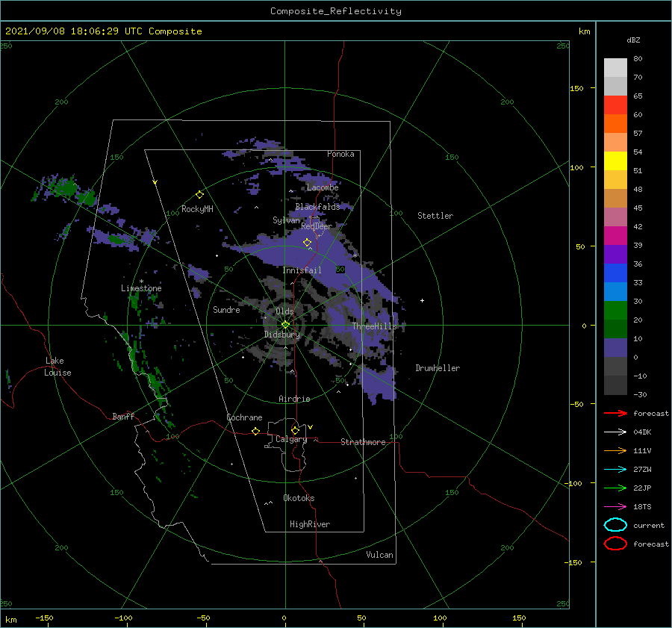Click the Airdrie town label
Image resolution: width=672 pixels, height=628 pixels.
pos(294,399)
